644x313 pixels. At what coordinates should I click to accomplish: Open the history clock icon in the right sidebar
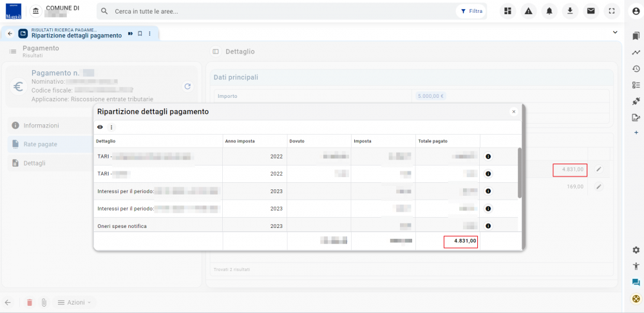pyautogui.click(x=636, y=69)
